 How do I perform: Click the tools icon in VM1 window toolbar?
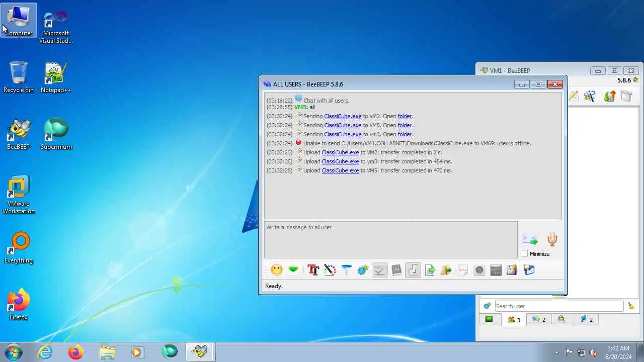(590, 96)
